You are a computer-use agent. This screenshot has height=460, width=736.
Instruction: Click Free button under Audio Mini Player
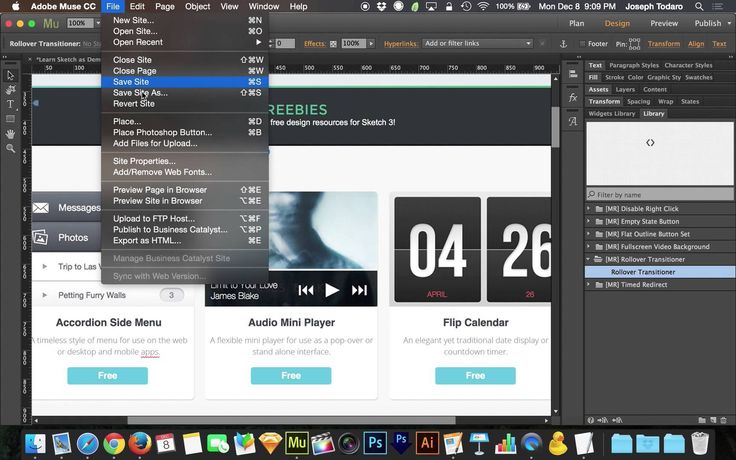click(x=291, y=376)
